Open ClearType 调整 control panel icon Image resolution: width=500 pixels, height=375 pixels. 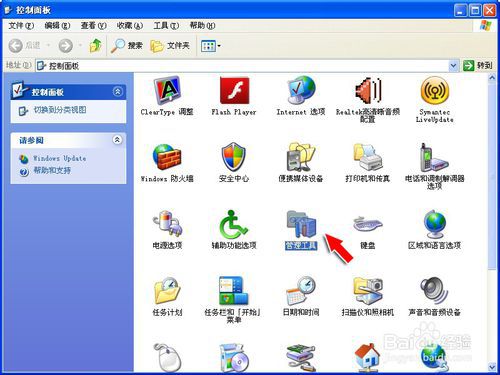167,96
